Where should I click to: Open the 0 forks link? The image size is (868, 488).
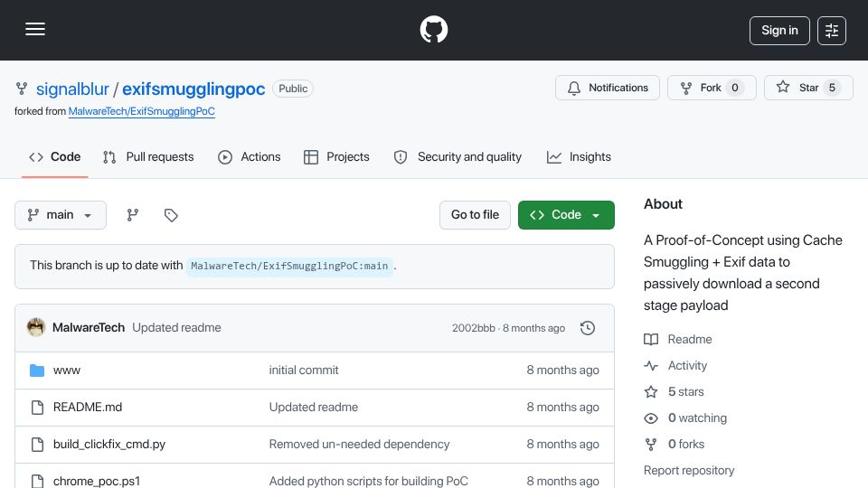675,445
